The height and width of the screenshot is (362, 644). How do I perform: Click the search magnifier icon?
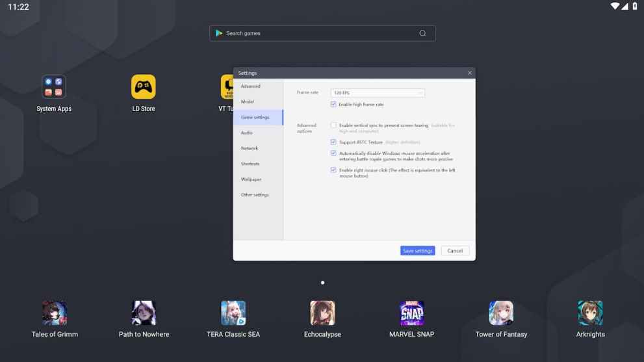(x=422, y=33)
